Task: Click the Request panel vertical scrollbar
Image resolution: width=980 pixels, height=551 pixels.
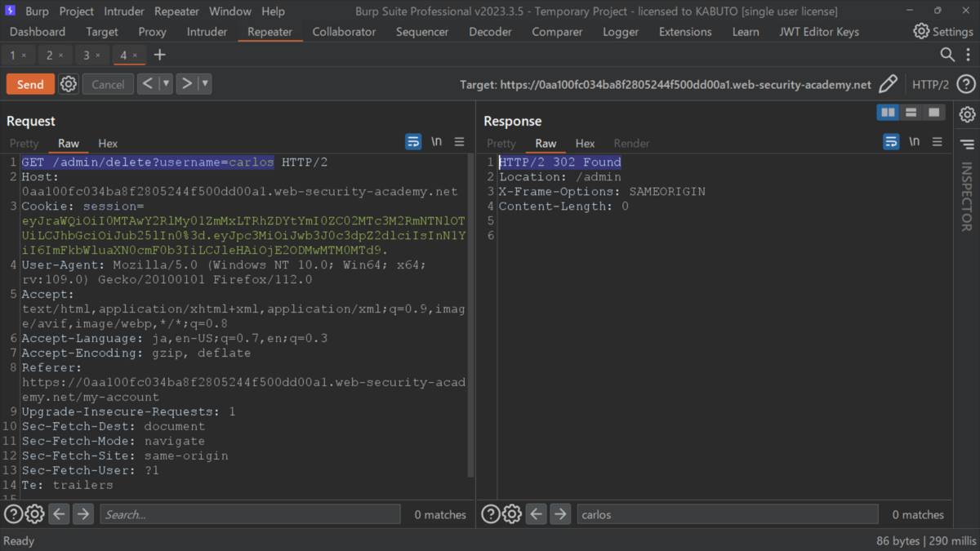Action: pos(470,314)
